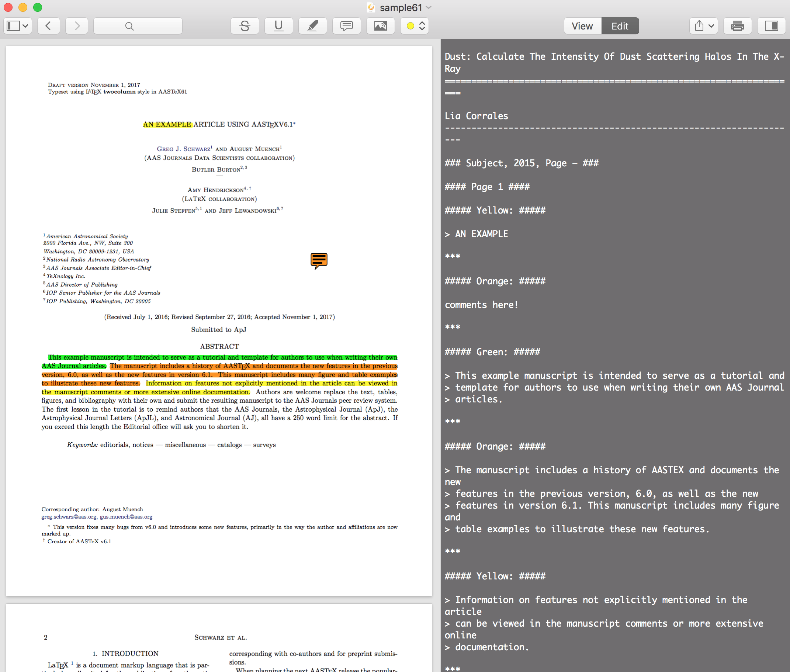Go forward with the right arrow
The height and width of the screenshot is (672, 790).
coord(77,26)
